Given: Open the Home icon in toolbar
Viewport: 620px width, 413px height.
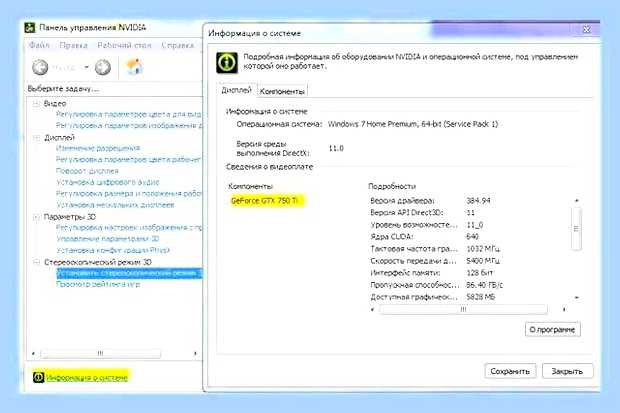Looking at the screenshot, I should [x=134, y=66].
